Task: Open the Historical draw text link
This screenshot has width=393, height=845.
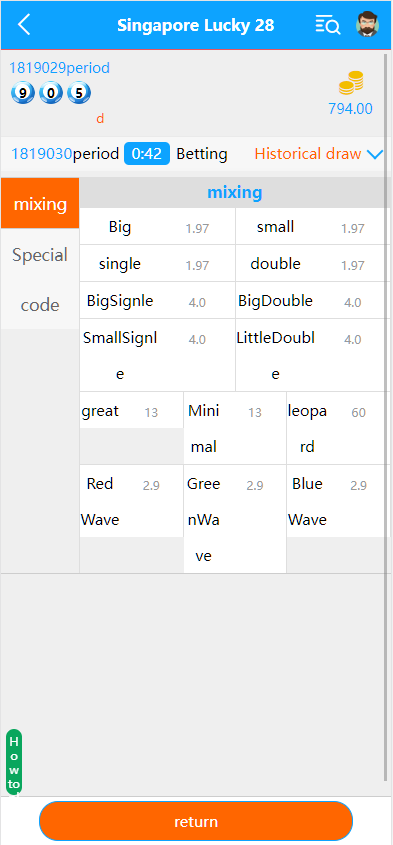Action: tap(308, 154)
